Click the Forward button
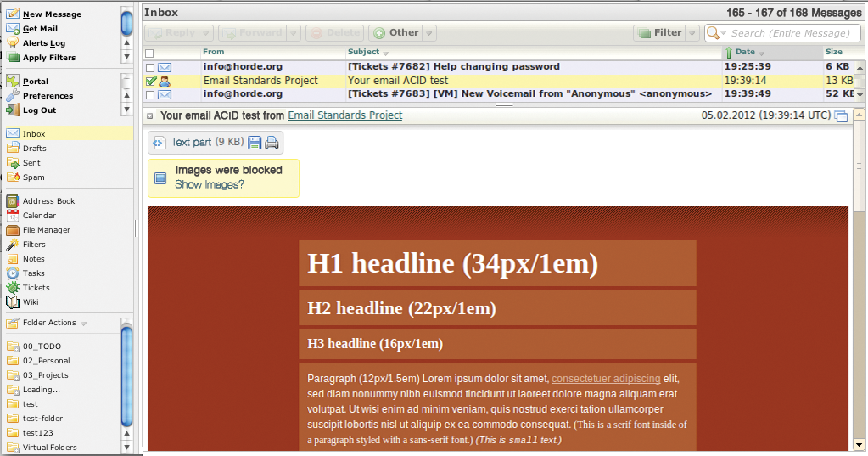 pos(254,33)
